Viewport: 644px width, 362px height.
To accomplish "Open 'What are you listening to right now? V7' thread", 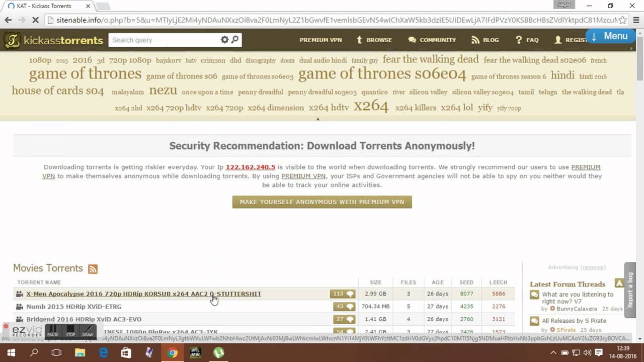I will (x=578, y=298).
